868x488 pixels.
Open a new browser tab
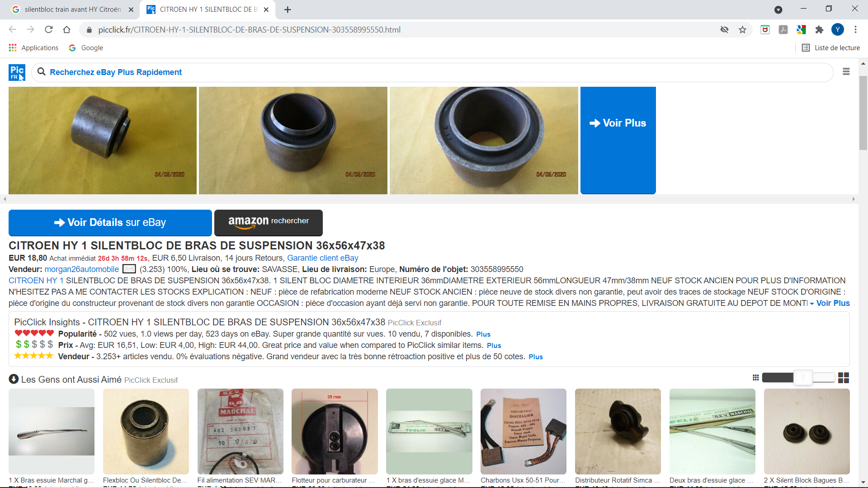pyautogui.click(x=288, y=9)
